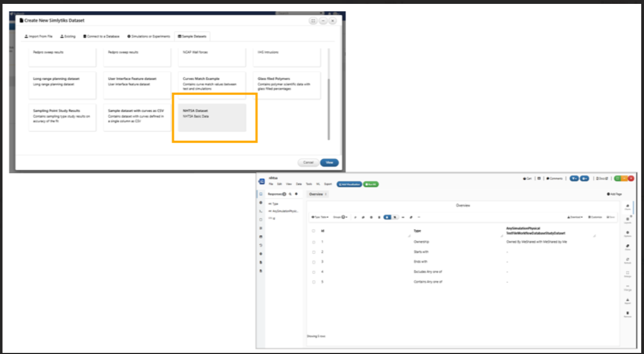Click the dataset list vertical scrollbar
Screen dimensions: 644x354
click(x=328, y=109)
